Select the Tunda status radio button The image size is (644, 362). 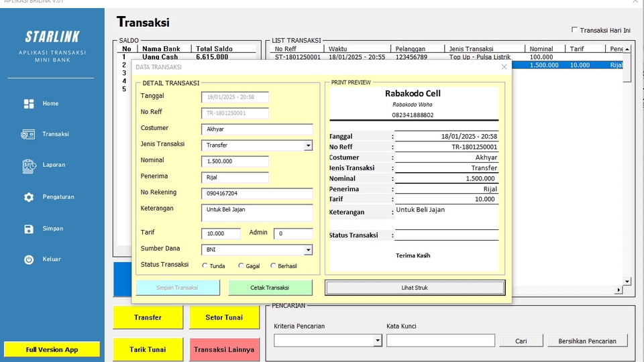coord(205,266)
